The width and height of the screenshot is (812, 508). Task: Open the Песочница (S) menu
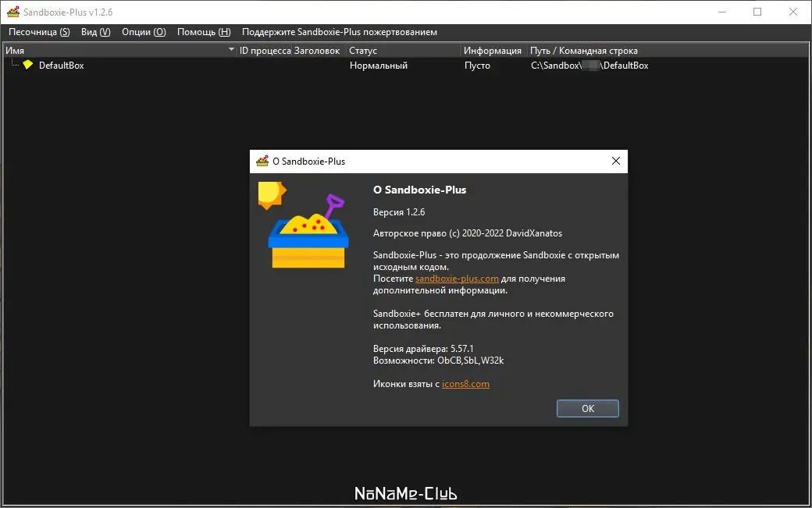click(x=39, y=32)
